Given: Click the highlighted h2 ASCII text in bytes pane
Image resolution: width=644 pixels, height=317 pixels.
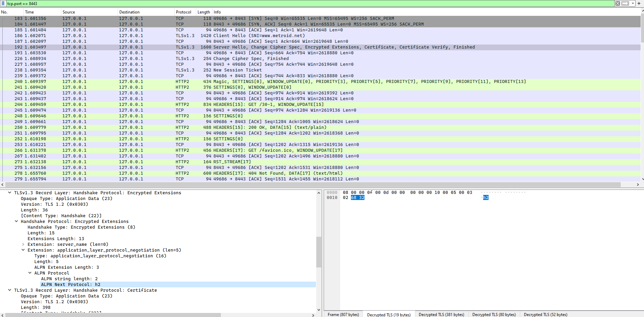Looking at the screenshot, I should pos(486,198).
